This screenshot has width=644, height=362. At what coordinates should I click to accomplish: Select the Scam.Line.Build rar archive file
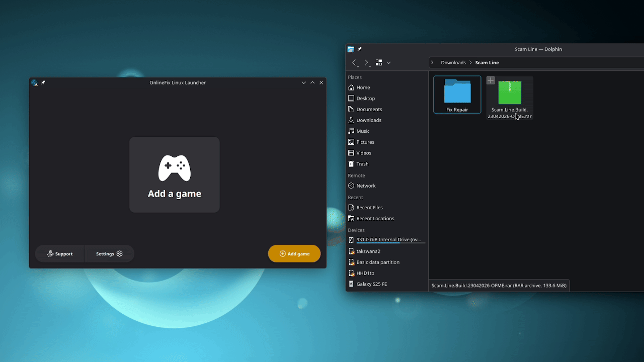tap(510, 98)
